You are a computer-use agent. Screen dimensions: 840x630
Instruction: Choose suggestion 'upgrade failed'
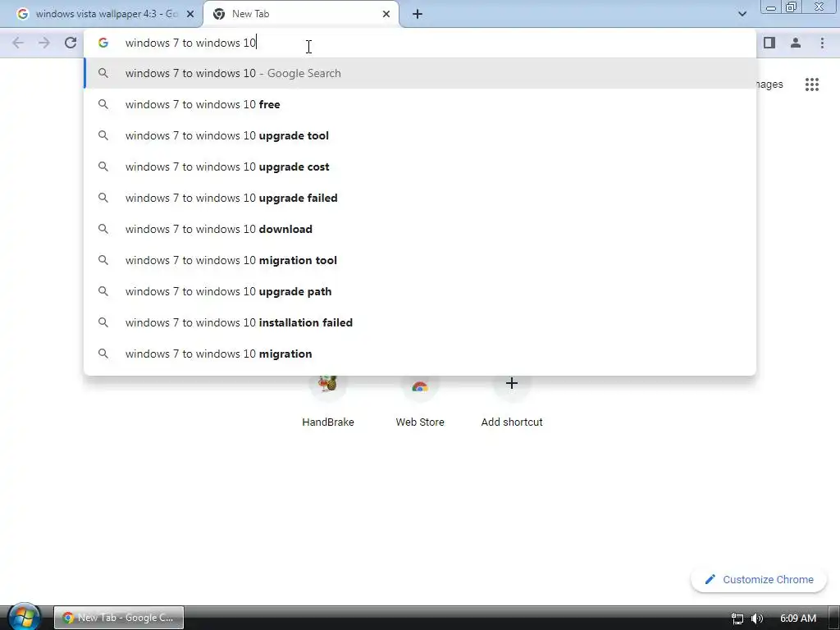point(420,198)
